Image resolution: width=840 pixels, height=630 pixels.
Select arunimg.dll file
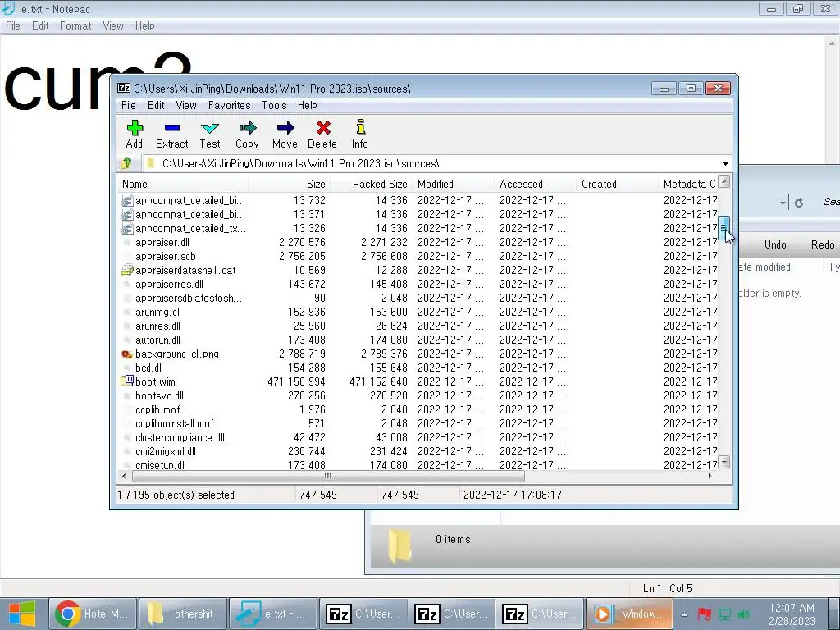[158, 312]
